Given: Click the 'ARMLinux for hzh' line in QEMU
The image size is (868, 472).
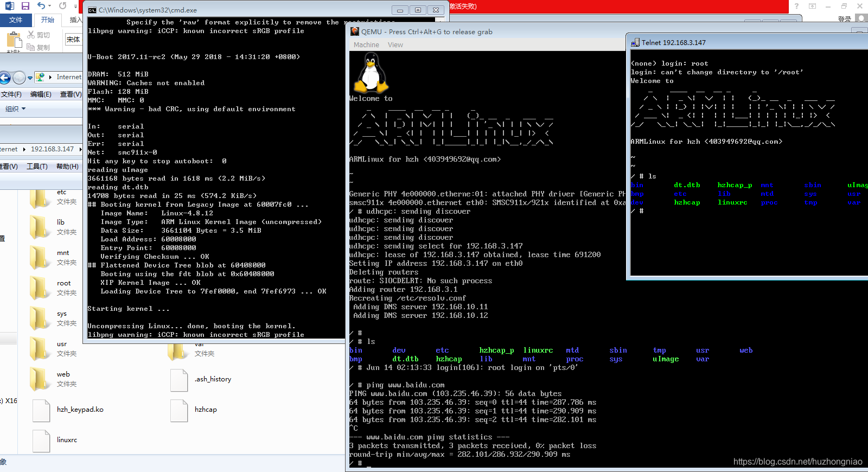Looking at the screenshot, I should click(x=425, y=160).
